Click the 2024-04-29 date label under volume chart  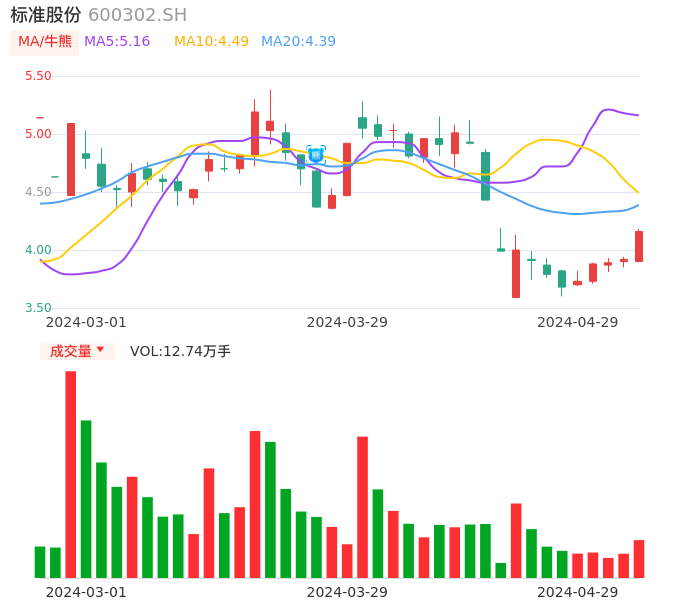click(x=578, y=592)
